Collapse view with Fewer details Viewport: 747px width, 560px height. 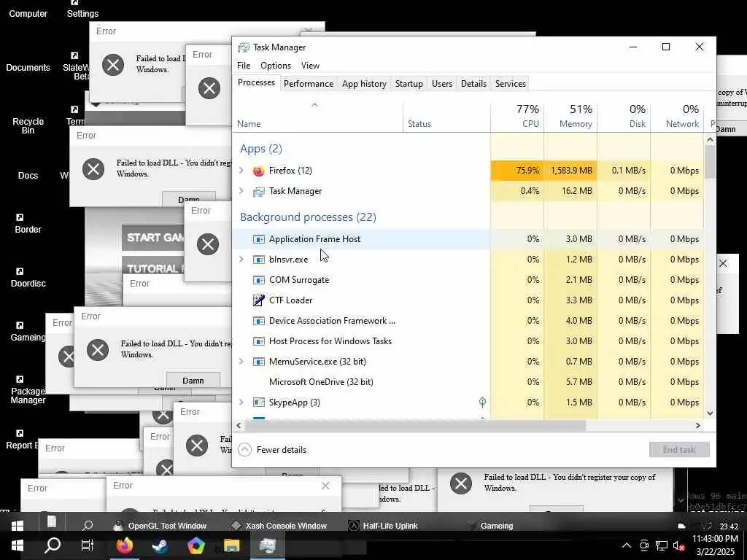tap(272, 449)
